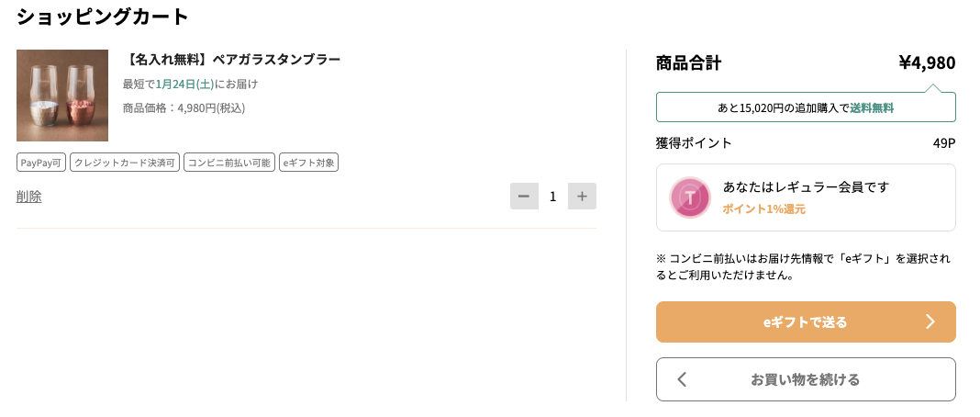Click the right chevron on the eギフトで送る button
980x417 pixels.
pyautogui.click(x=930, y=321)
